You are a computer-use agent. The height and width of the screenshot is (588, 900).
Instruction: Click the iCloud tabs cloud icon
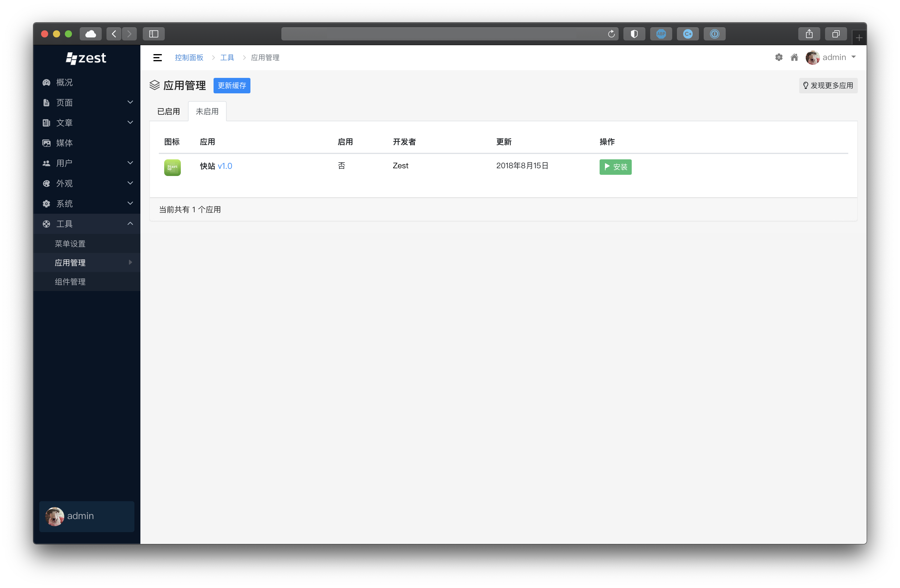point(90,34)
